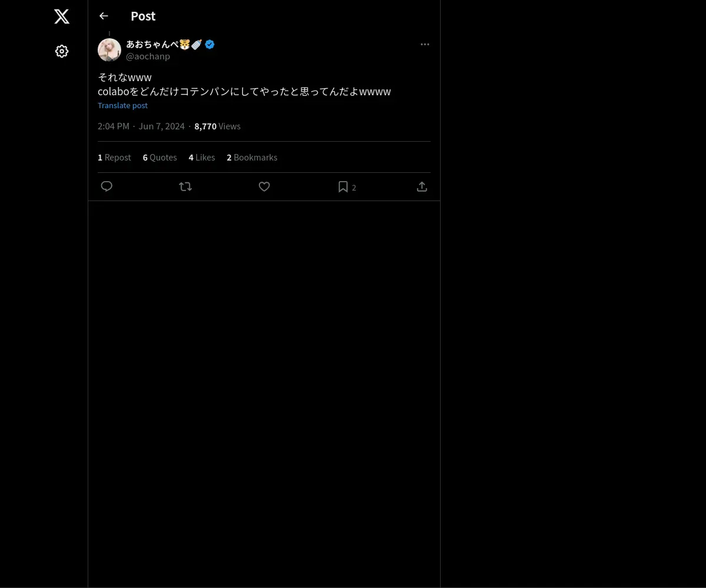
Task: View the 4 Likes count
Action: tap(202, 158)
